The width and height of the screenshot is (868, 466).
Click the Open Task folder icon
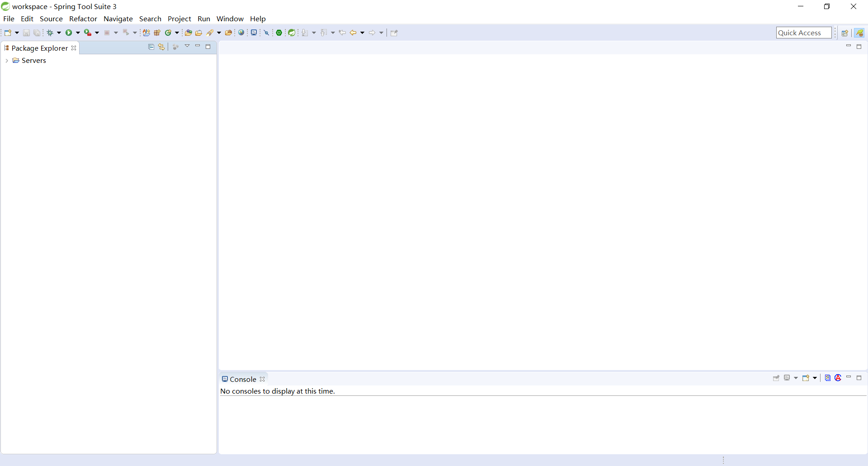tap(198, 33)
